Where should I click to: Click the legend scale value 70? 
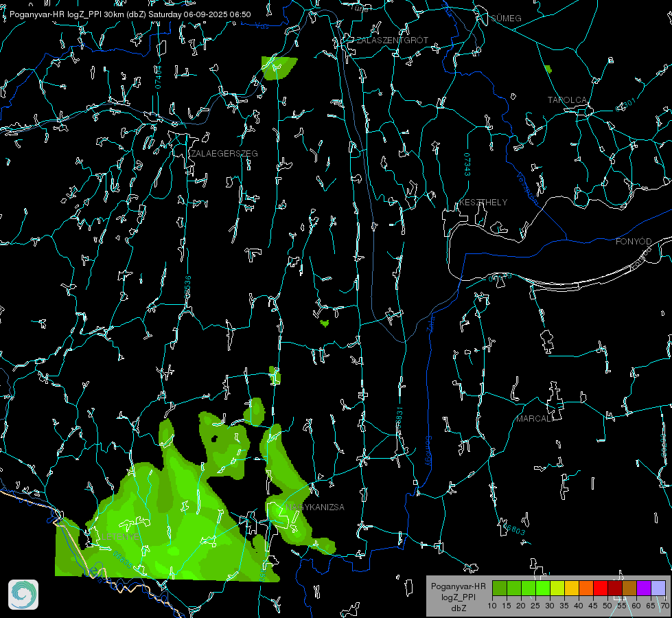(664, 606)
